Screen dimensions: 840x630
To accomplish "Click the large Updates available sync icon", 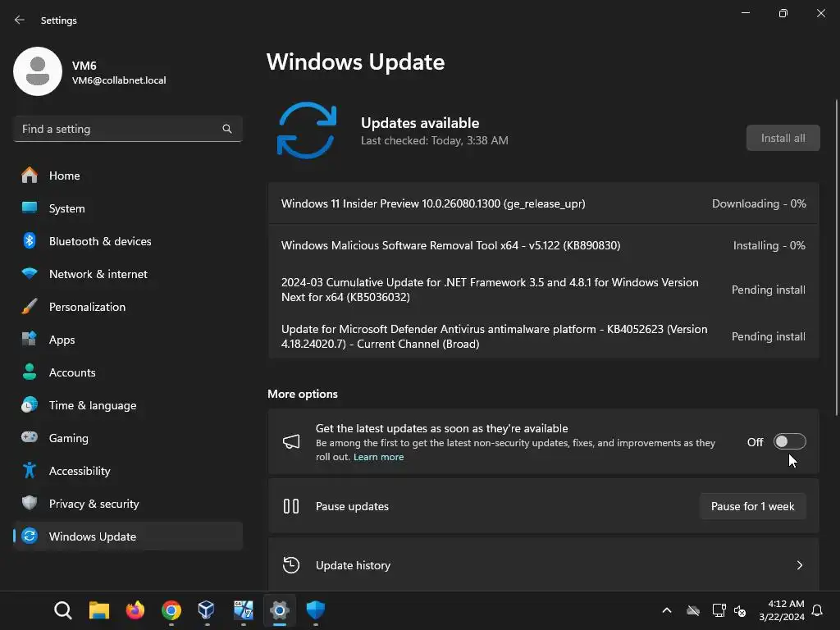I will 307,130.
